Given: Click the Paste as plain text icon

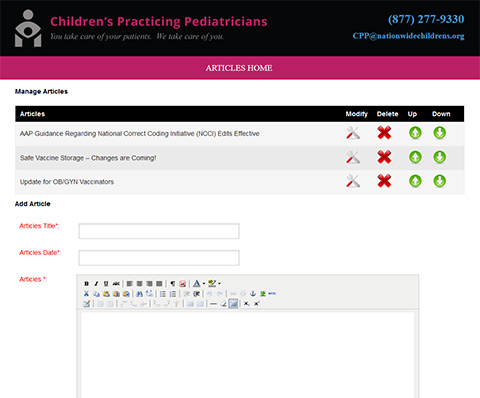Looking at the screenshot, I should (116, 294).
